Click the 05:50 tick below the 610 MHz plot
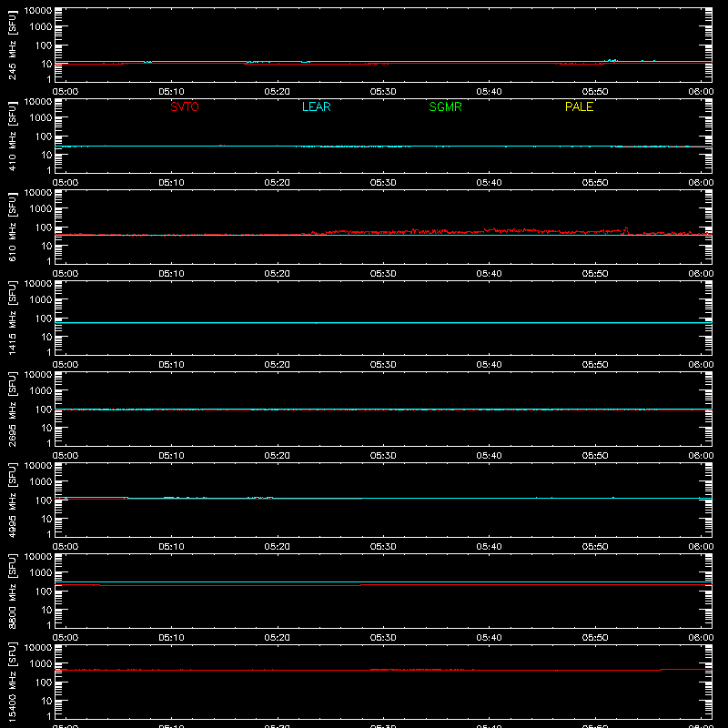 point(595,274)
